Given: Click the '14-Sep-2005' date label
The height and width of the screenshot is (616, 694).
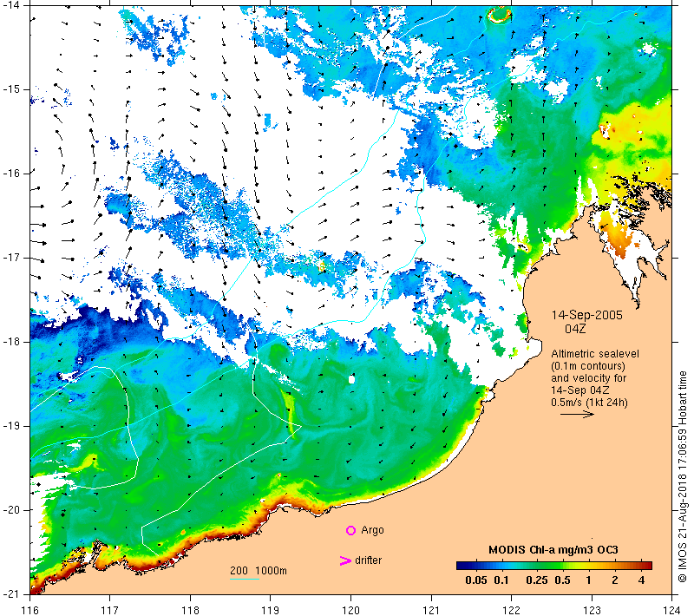Looking at the screenshot, I should (x=587, y=315).
